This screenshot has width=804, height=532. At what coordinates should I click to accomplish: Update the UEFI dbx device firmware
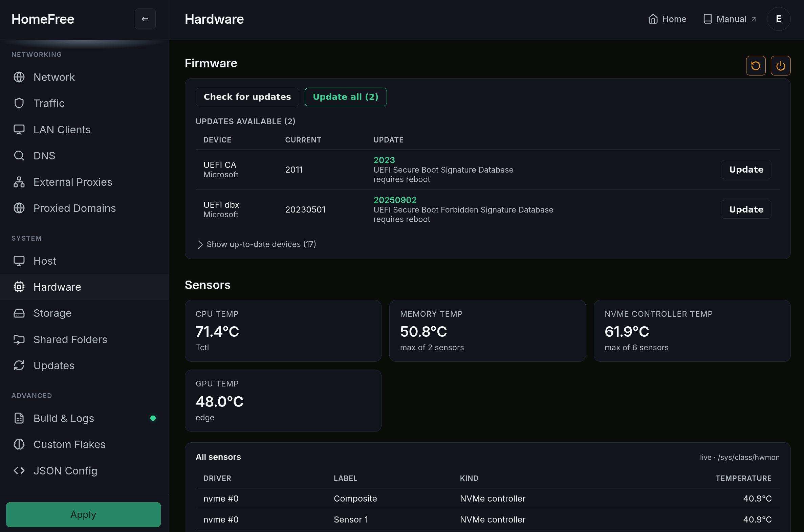[x=746, y=210]
